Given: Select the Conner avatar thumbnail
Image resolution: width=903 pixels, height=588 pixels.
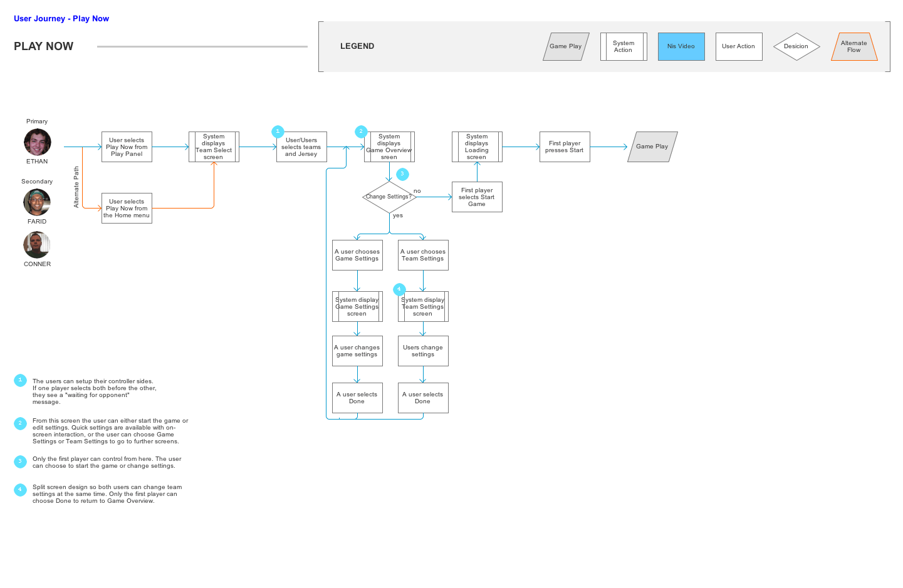Looking at the screenshot, I should click(x=36, y=245).
